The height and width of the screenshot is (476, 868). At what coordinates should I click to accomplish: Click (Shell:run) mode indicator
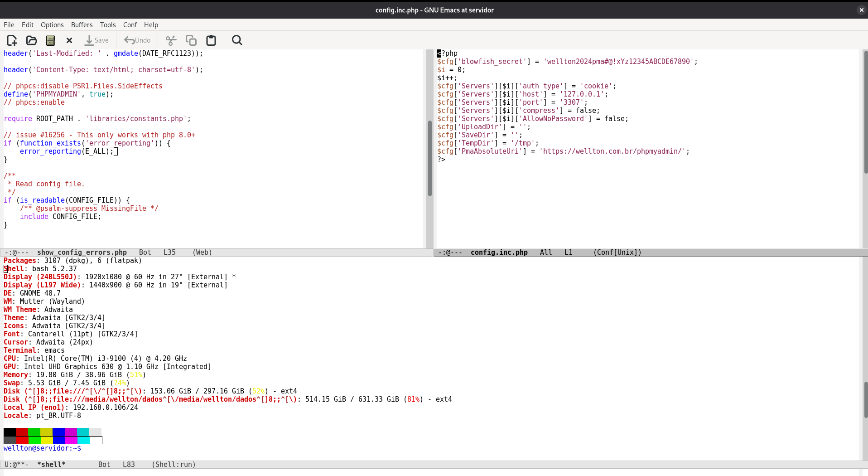pyautogui.click(x=174, y=465)
